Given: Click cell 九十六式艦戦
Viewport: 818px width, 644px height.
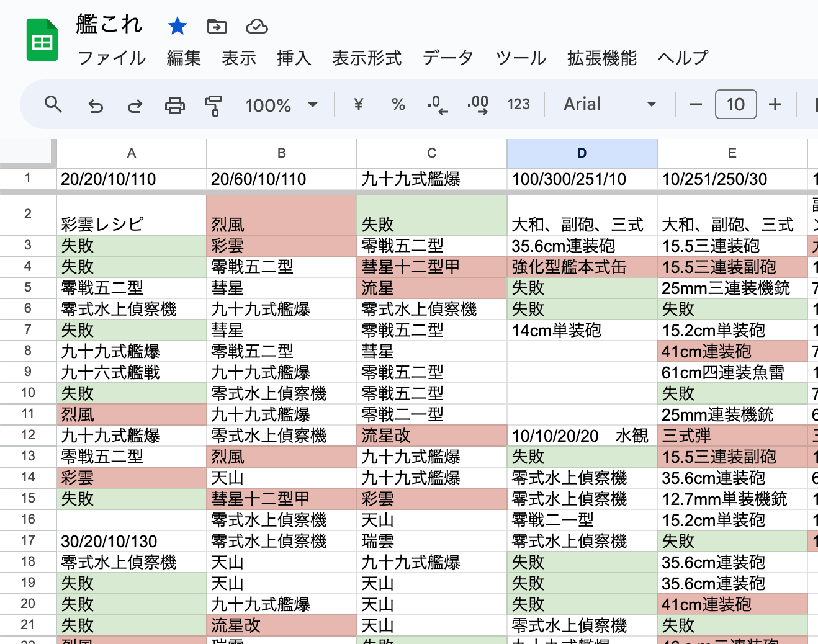Looking at the screenshot, I should (132, 372).
